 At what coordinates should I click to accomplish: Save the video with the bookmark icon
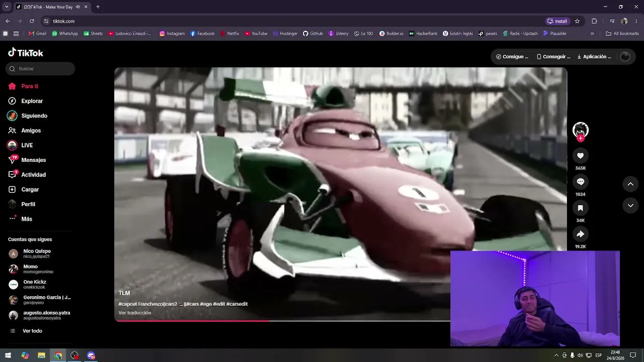click(x=580, y=208)
